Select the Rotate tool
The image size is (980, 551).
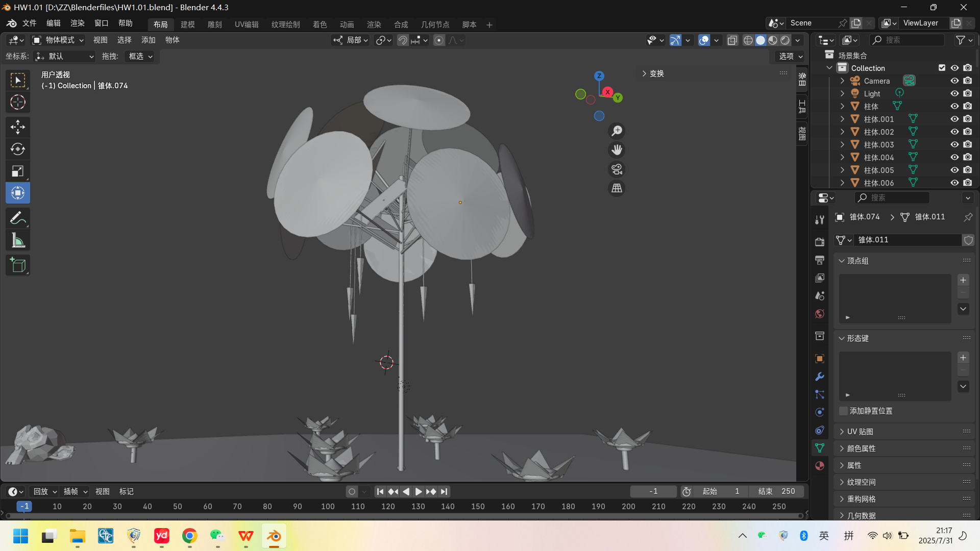point(18,149)
